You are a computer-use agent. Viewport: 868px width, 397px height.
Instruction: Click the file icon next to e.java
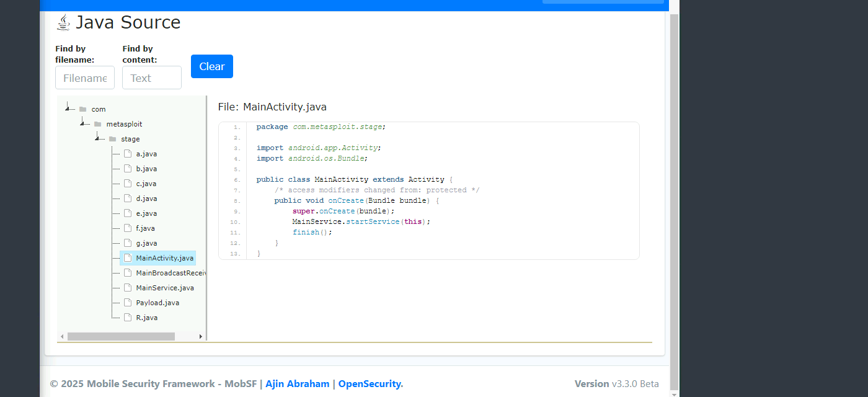point(127,213)
